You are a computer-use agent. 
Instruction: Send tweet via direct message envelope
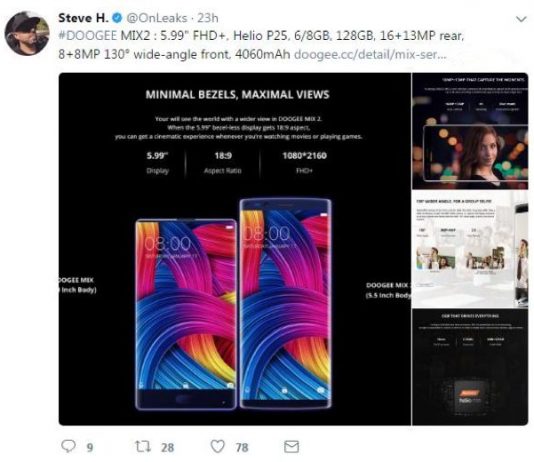coord(292,446)
